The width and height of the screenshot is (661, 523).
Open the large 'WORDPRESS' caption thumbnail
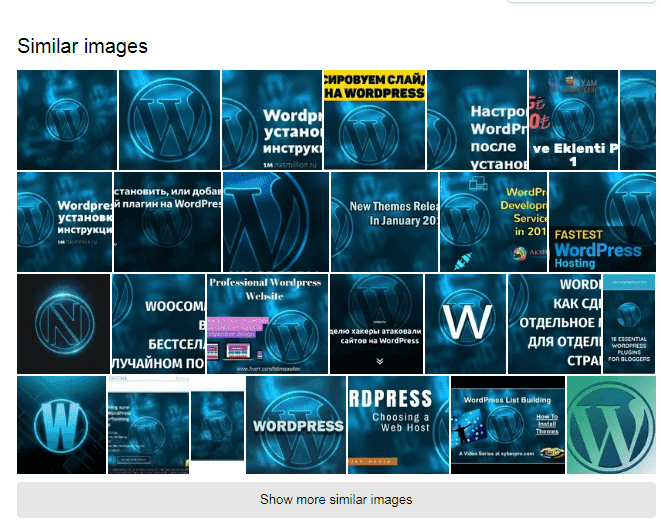tap(296, 425)
